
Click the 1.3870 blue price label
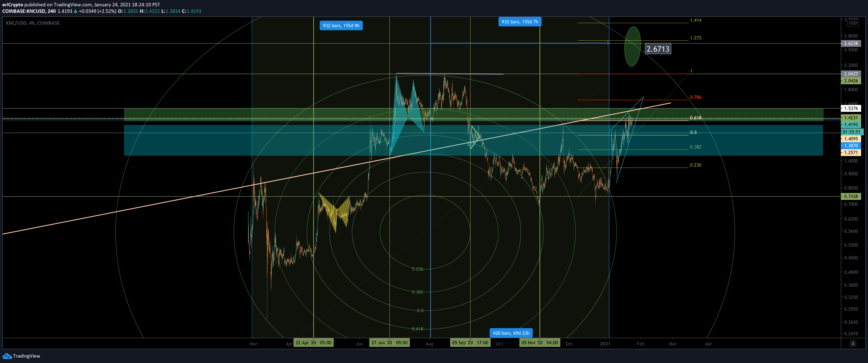tap(851, 146)
